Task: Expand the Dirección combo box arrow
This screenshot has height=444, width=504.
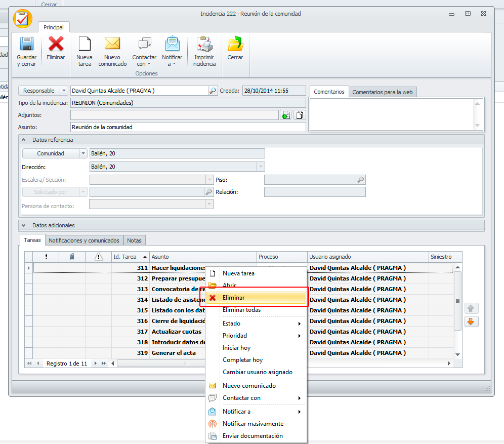Action: [261, 167]
